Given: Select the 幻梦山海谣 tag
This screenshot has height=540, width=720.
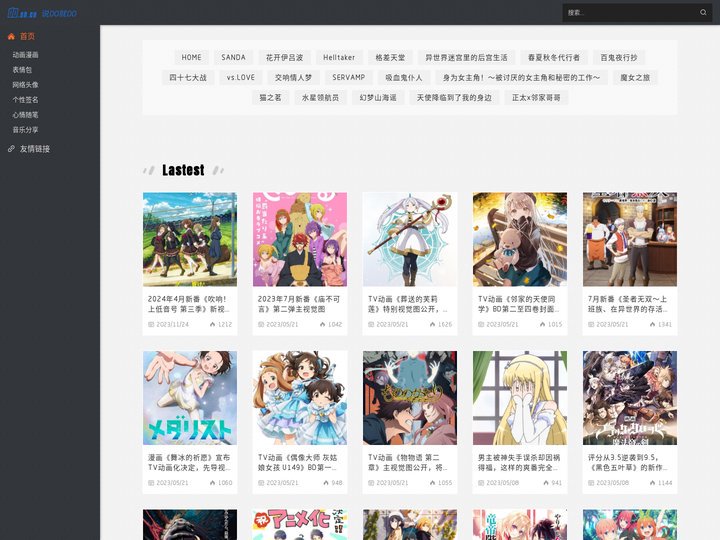Looking at the screenshot, I should (x=378, y=98).
